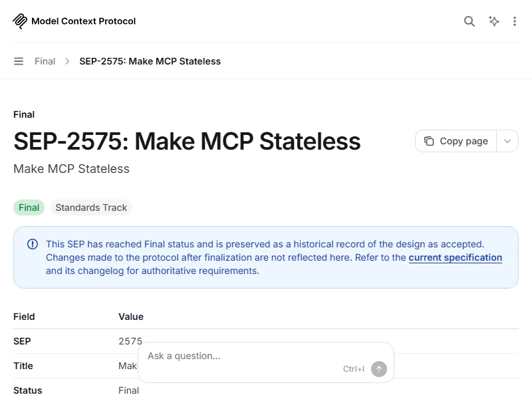Click the green Final status badge
The height and width of the screenshot is (399, 532).
pos(29,207)
